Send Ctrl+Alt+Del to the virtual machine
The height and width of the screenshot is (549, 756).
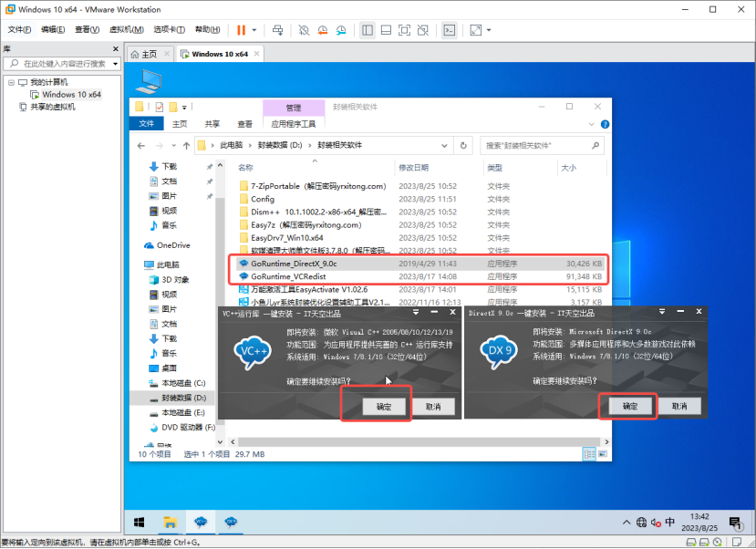point(278,30)
